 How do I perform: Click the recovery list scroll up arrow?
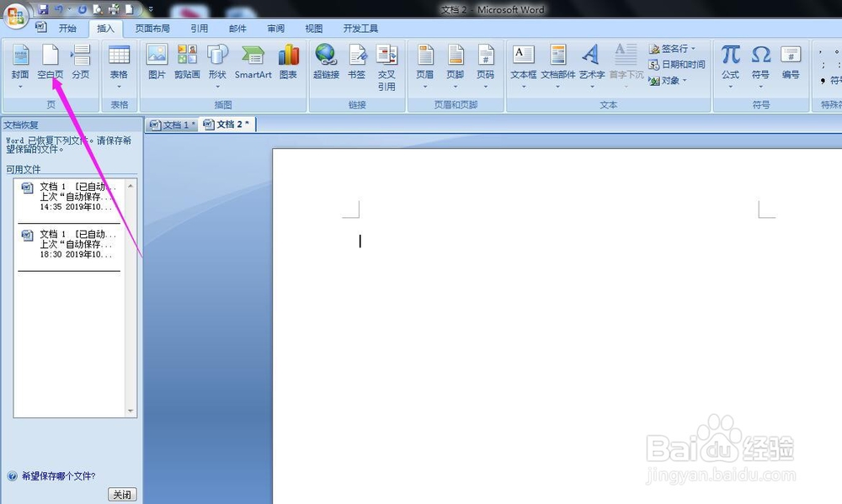pos(131,186)
